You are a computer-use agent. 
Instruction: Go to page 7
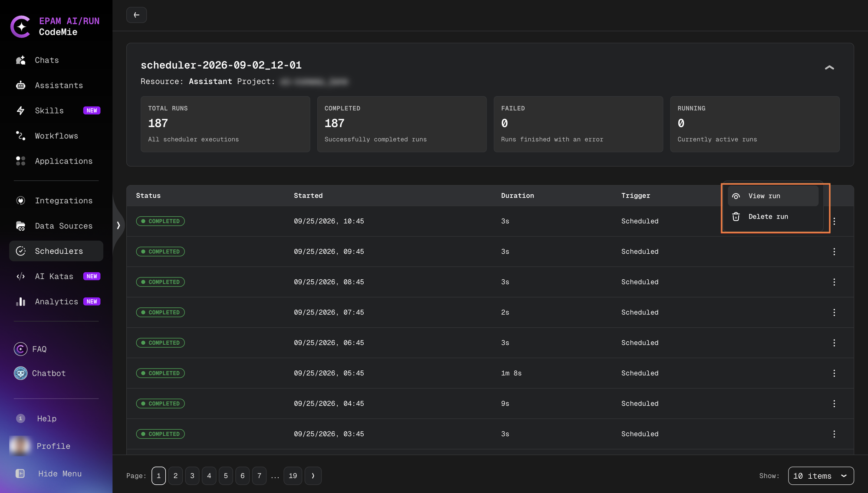(x=260, y=476)
